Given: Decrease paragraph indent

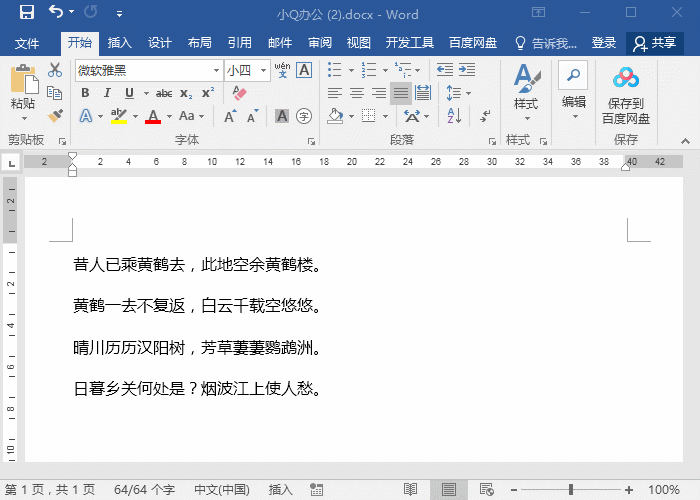Looking at the screenshot, I should click(x=445, y=70).
